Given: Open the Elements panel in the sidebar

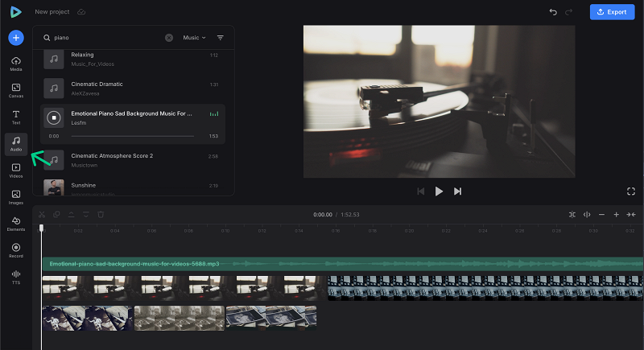Looking at the screenshot, I should (16, 224).
